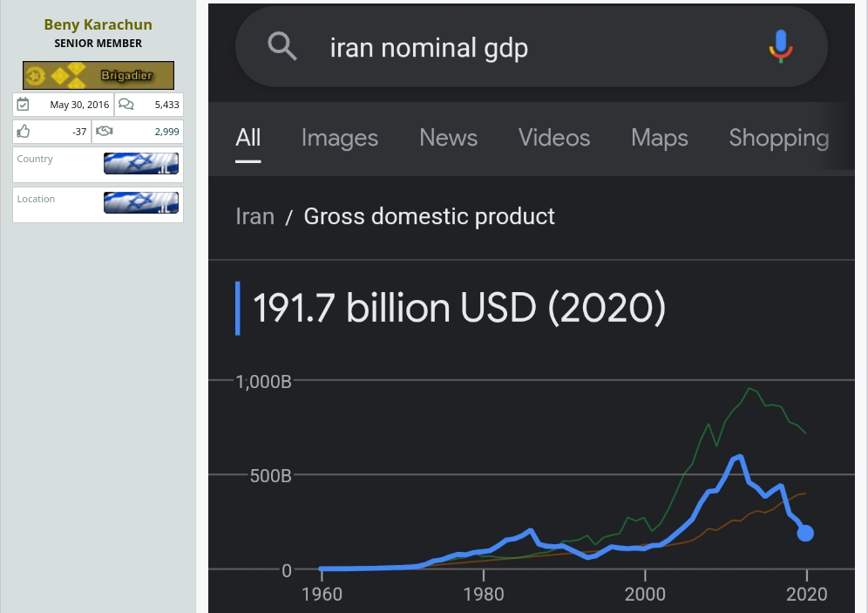Switch to the News tab
868x613 pixels.
[x=449, y=137]
